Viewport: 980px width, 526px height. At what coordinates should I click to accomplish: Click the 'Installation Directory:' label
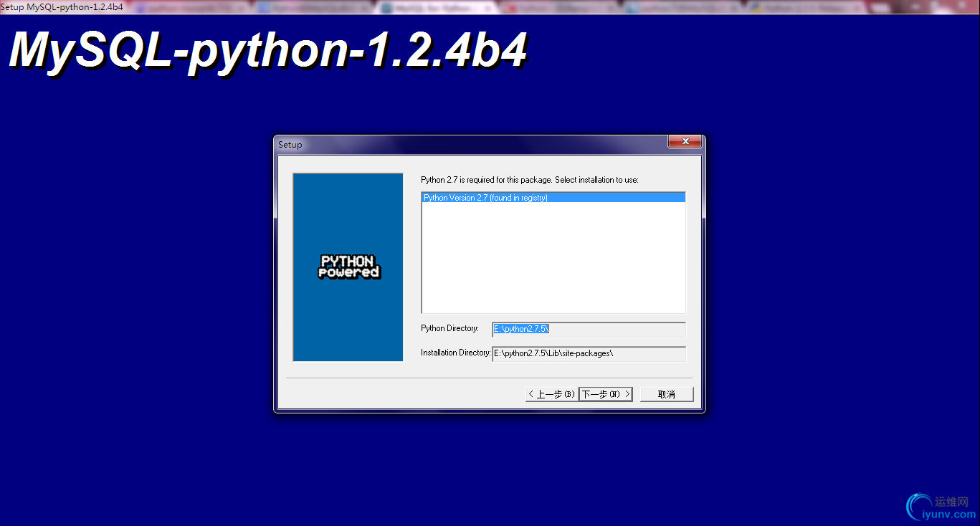(x=455, y=353)
